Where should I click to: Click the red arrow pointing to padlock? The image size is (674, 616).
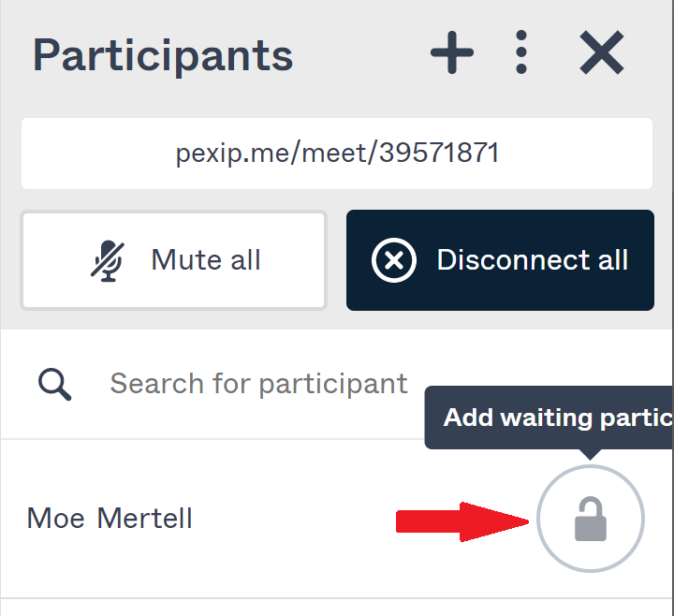point(461,521)
